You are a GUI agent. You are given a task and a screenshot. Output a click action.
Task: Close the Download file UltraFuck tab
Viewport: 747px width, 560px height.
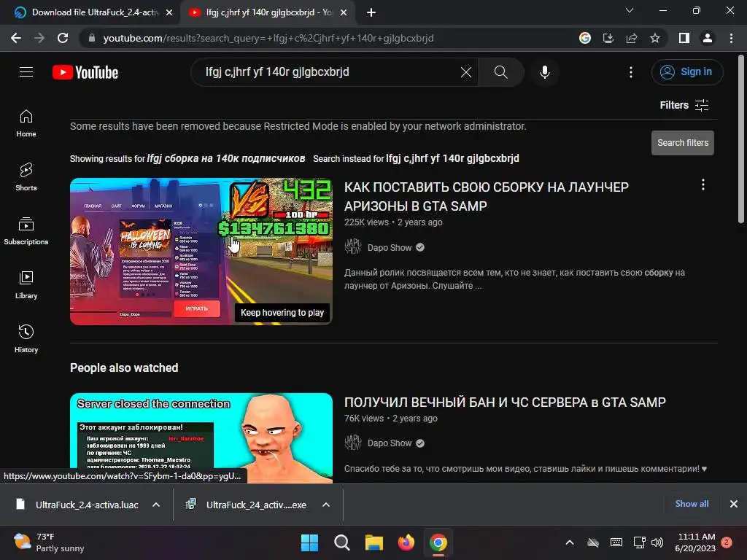pyautogui.click(x=169, y=12)
